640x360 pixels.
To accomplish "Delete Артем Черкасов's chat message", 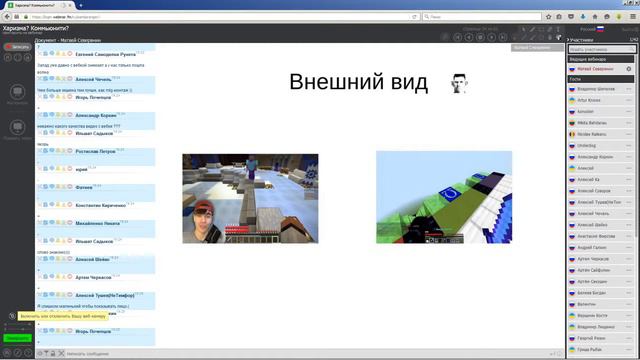I will pos(40,277).
